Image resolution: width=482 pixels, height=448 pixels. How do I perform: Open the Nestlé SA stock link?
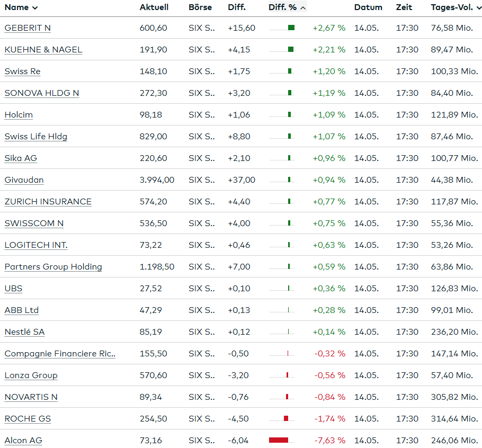click(24, 332)
